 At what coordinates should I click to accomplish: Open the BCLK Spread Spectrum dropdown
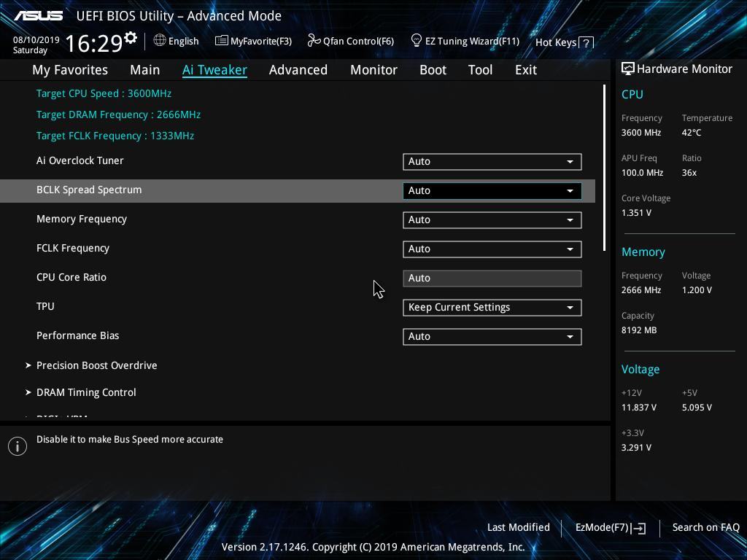pos(492,190)
